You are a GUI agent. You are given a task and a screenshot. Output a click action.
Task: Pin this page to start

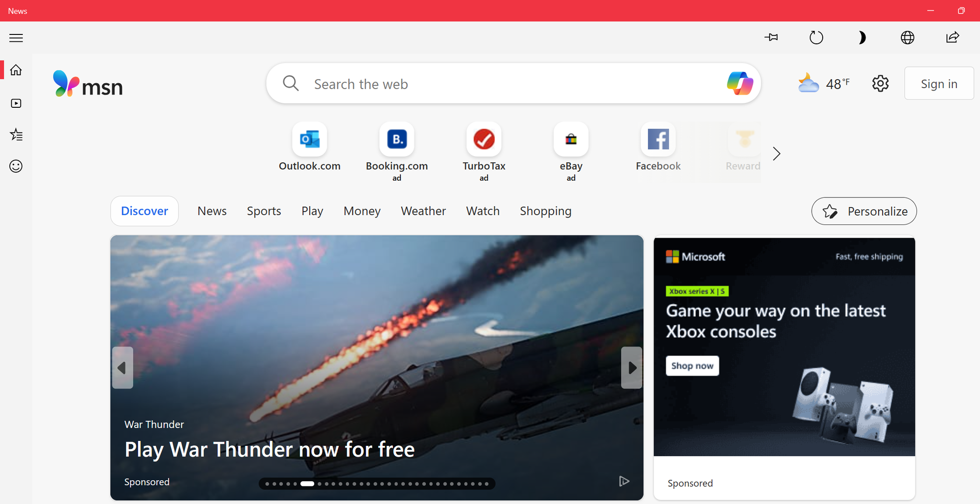tap(771, 37)
